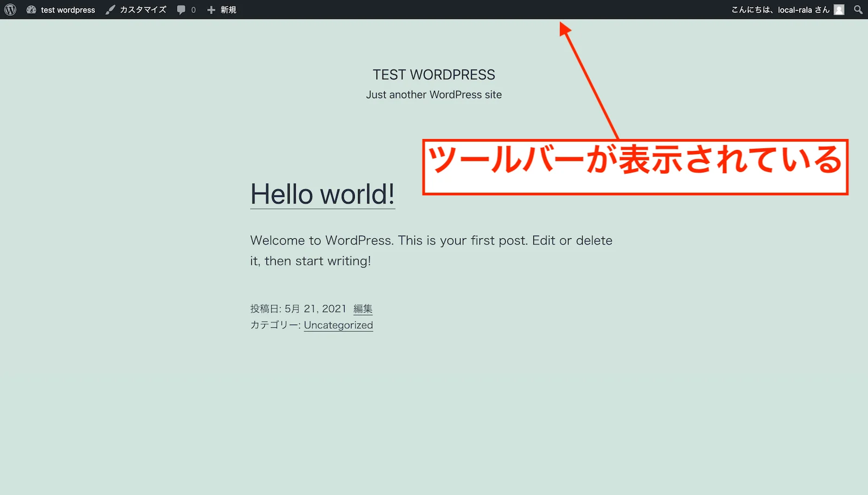Click the dashboard gauge icon beside site name

coord(31,10)
